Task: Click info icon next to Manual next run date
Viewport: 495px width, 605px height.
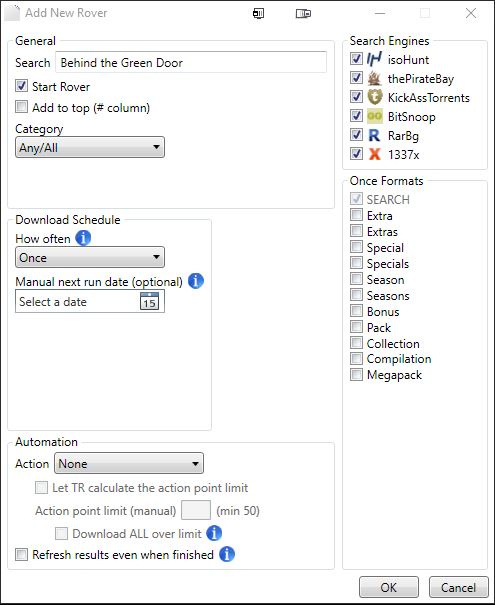Action: point(196,281)
